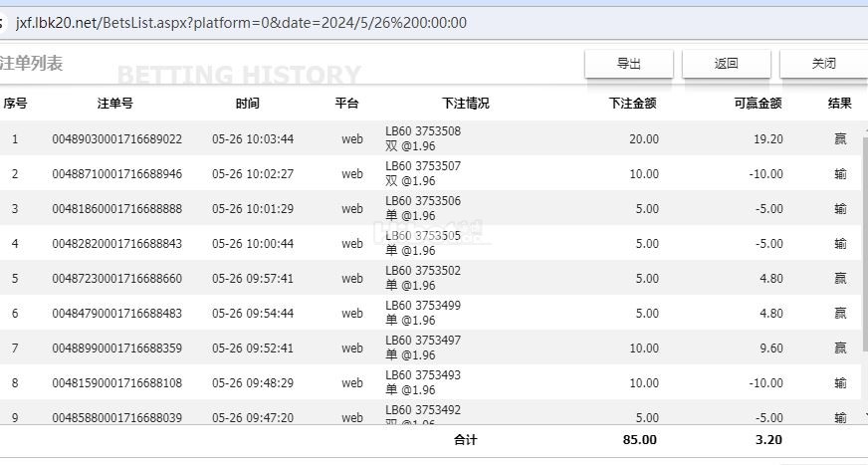
Task: Click time cell 05-26 10:02:27
Action: 253,174
